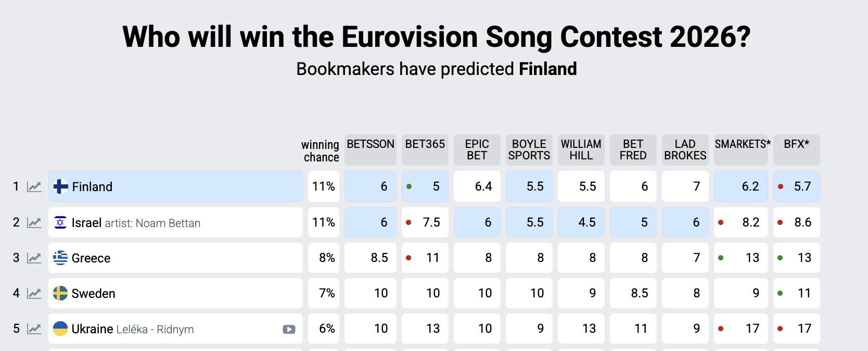Click the Sweden flag icon
The image size is (868, 351).
point(60,293)
